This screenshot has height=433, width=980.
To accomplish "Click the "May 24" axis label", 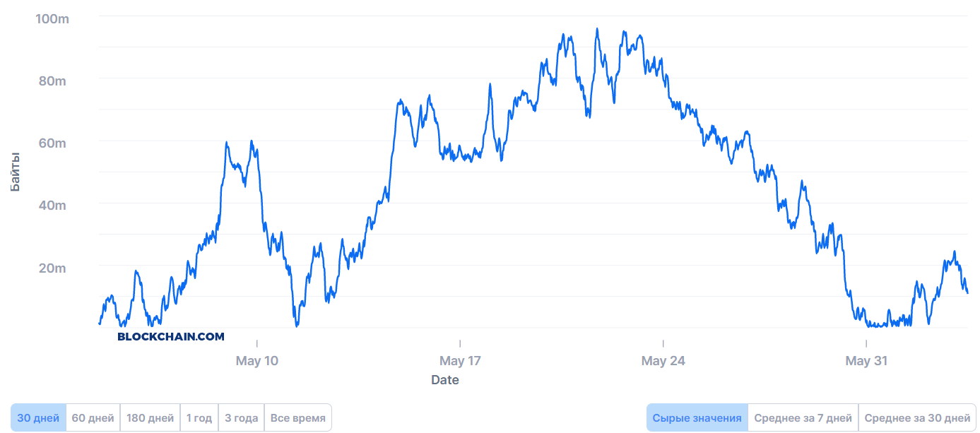I will point(663,361).
